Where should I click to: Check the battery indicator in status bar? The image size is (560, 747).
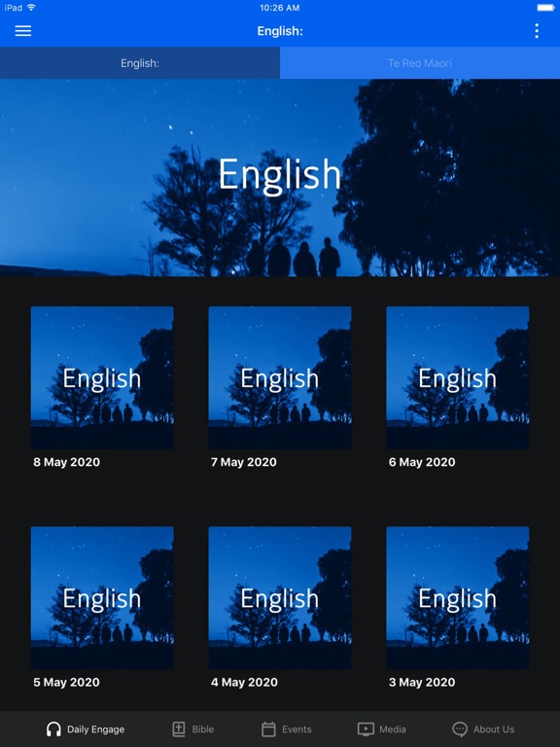coord(545,8)
